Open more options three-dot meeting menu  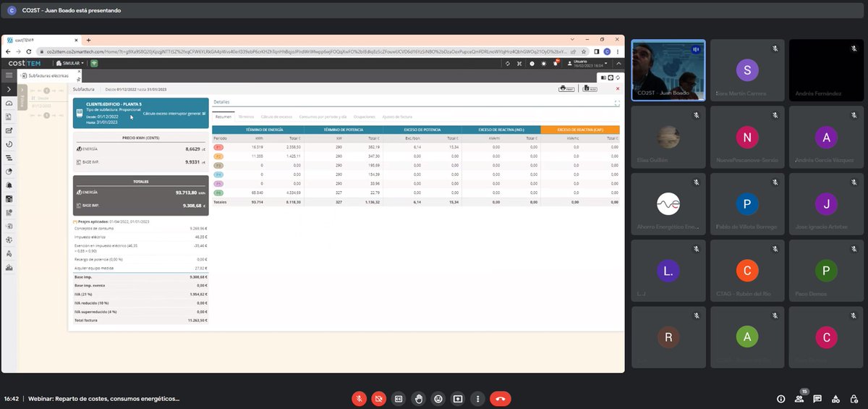tap(477, 398)
